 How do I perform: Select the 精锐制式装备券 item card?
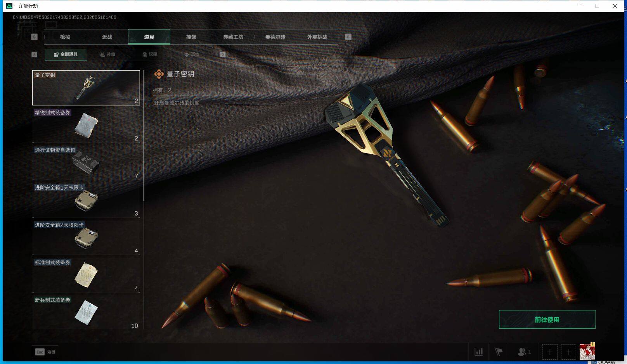(x=86, y=125)
